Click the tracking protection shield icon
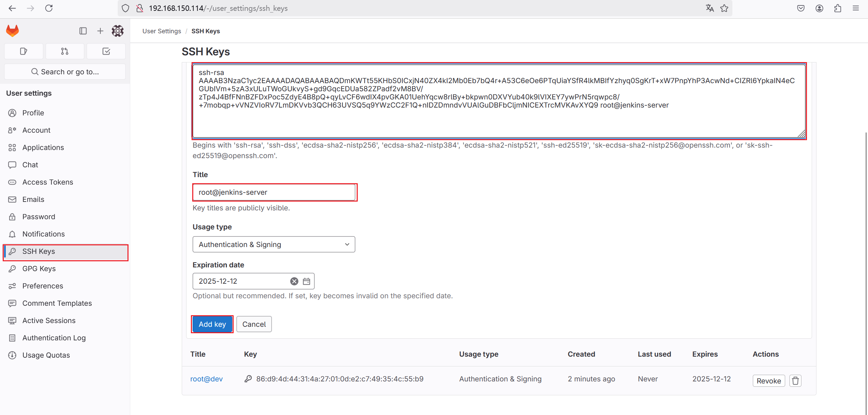Image resolution: width=868 pixels, height=415 pixels. point(125,8)
